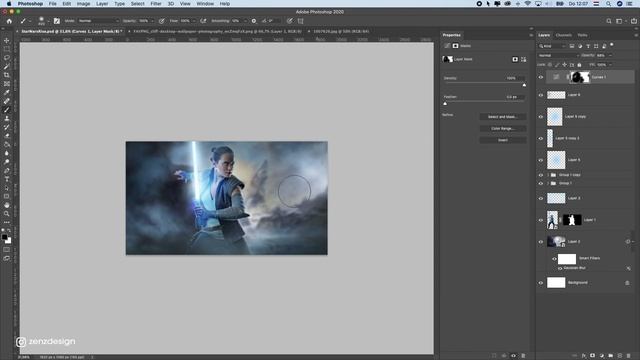640x360 pixels.
Task: Toggle Smart Filters visibility eye
Action: coord(554,259)
